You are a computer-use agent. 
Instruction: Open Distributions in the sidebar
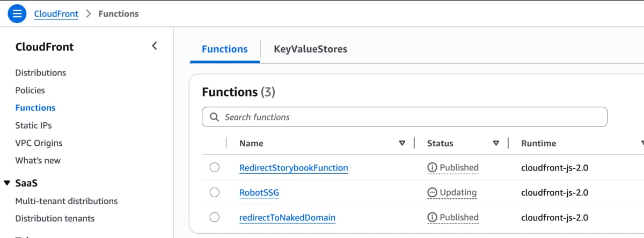[41, 72]
